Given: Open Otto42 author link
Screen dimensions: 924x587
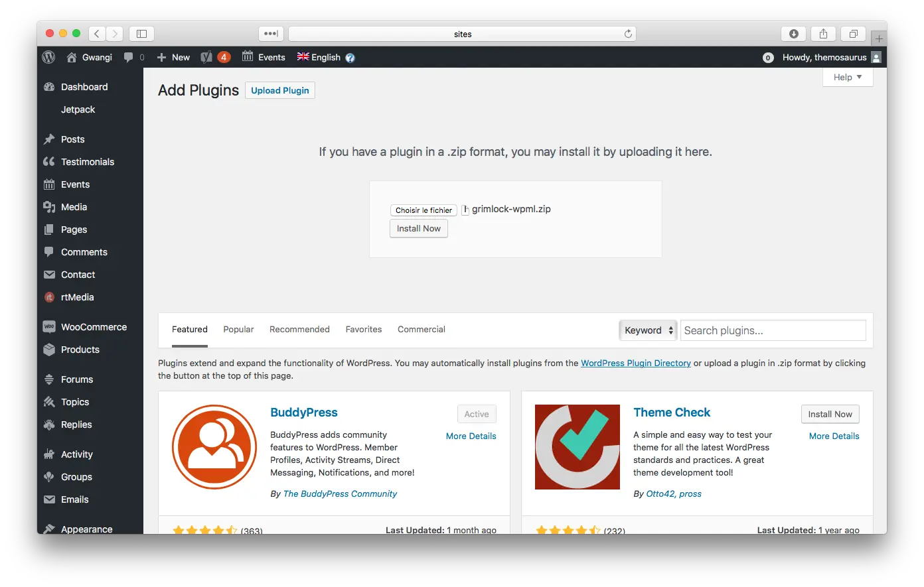Looking at the screenshot, I should pyautogui.click(x=660, y=493).
